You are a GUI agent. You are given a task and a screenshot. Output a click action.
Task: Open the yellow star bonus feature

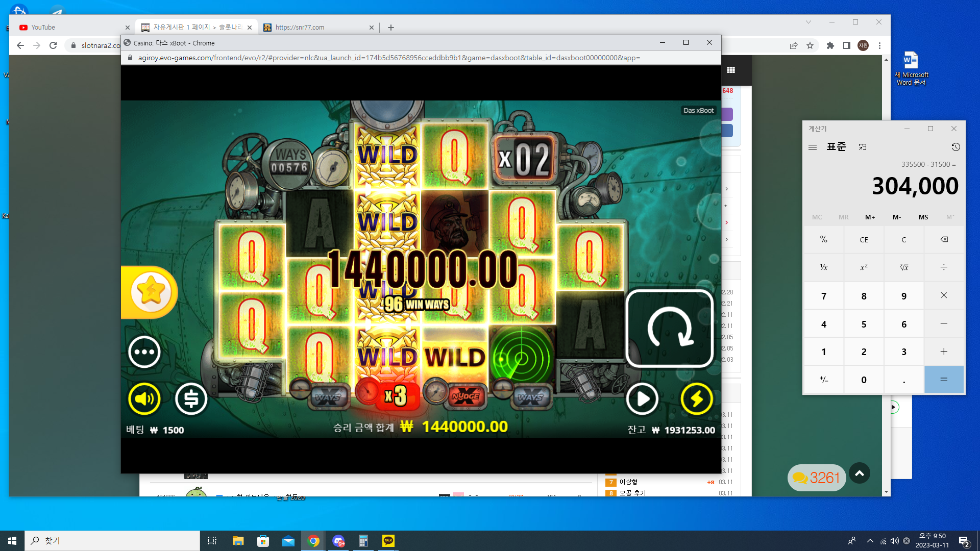[x=150, y=292]
